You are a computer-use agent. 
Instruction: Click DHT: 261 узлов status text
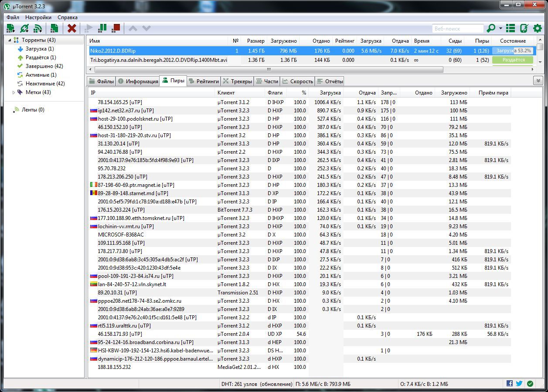(257, 384)
